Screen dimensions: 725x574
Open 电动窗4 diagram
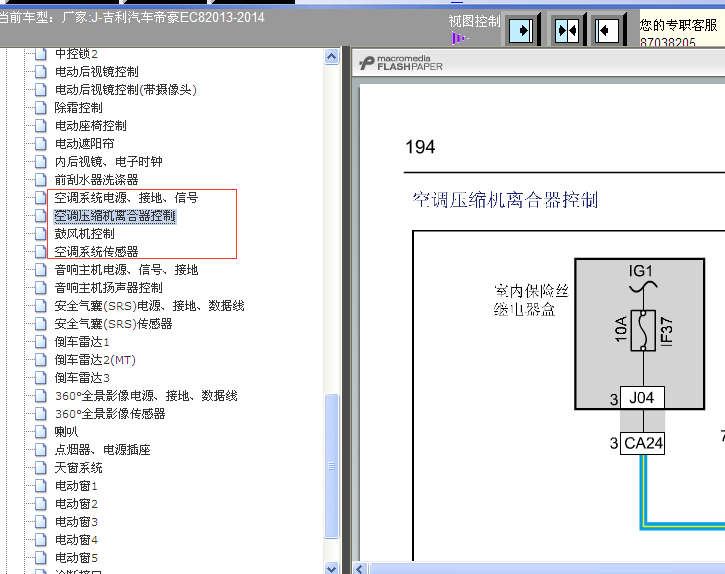click(76, 540)
